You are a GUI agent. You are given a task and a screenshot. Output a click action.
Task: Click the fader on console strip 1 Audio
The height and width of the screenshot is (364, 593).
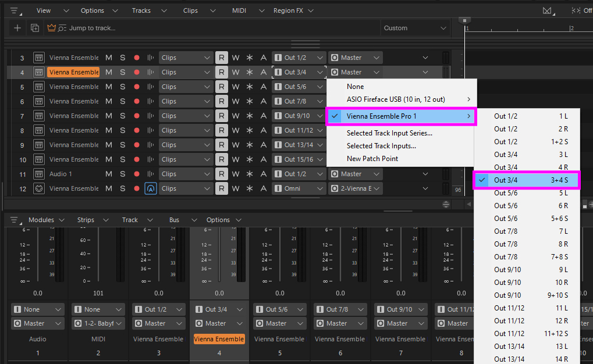tap(38, 255)
